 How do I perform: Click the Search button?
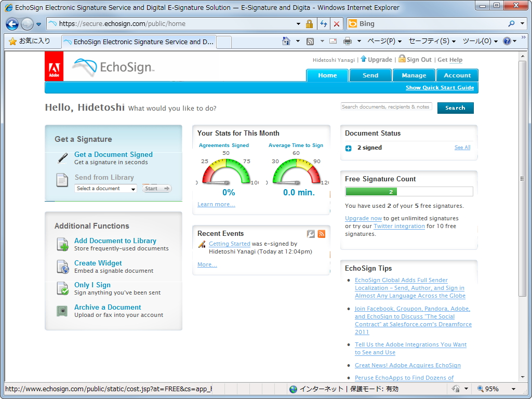455,108
